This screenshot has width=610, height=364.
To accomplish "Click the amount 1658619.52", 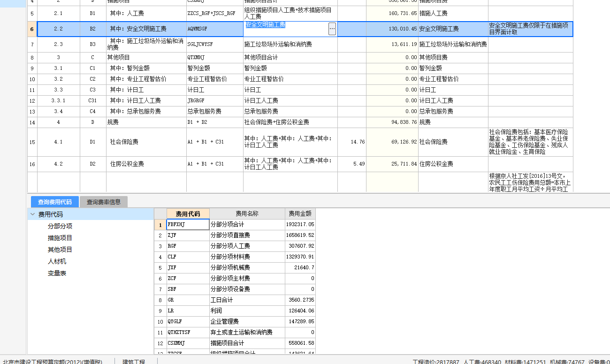I will pos(300,235).
